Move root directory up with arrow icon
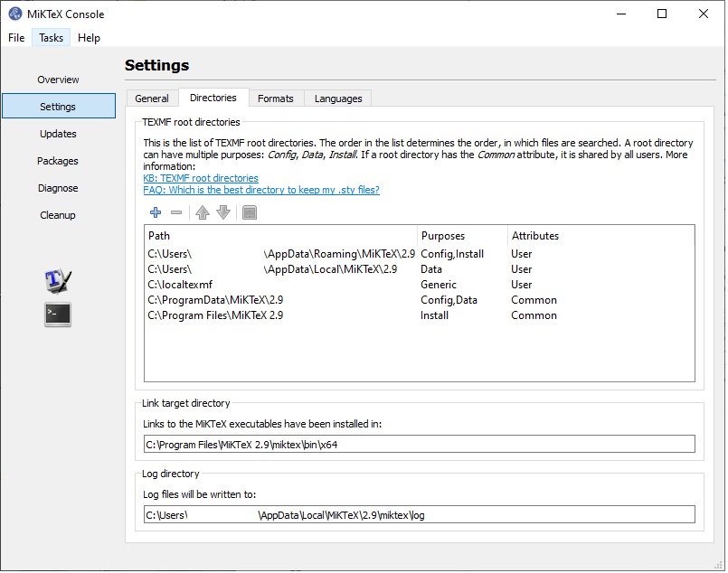728x573 pixels. (x=203, y=212)
